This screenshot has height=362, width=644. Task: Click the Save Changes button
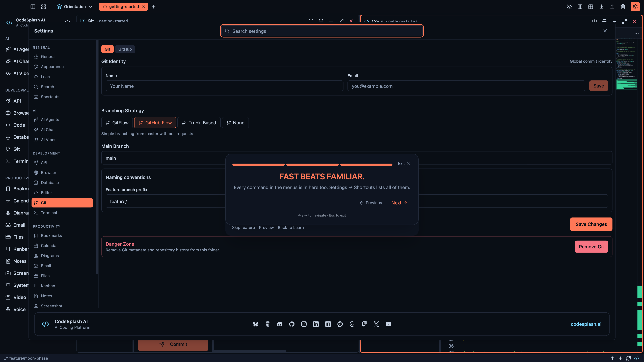coord(591,224)
